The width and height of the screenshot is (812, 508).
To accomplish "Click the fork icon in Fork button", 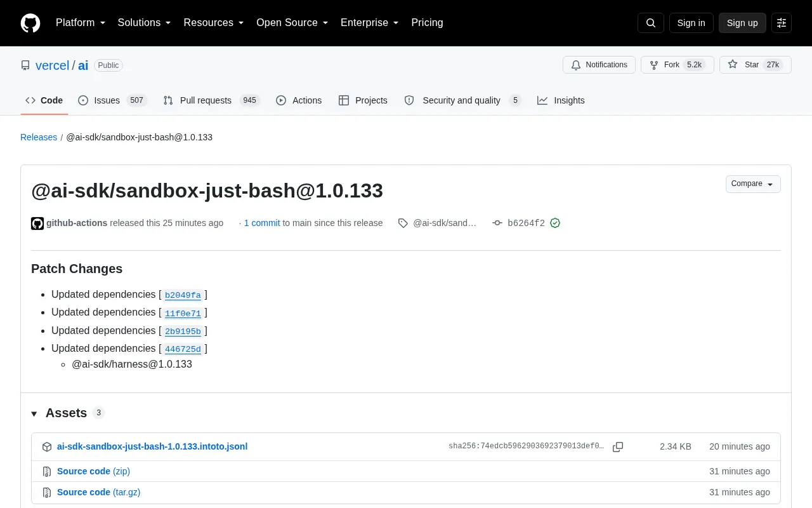I will point(654,65).
